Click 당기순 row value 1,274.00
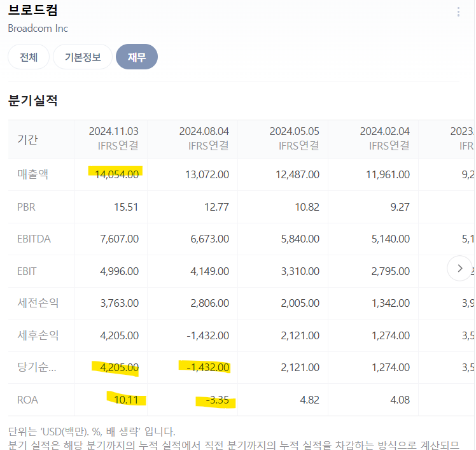 (x=391, y=367)
